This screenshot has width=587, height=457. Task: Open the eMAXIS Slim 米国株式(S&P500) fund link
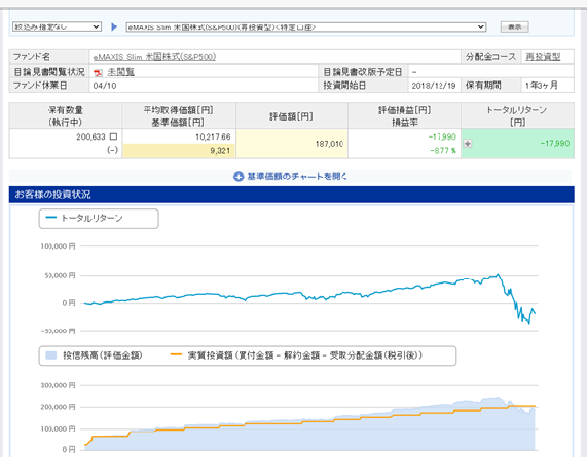tap(155, 57)
